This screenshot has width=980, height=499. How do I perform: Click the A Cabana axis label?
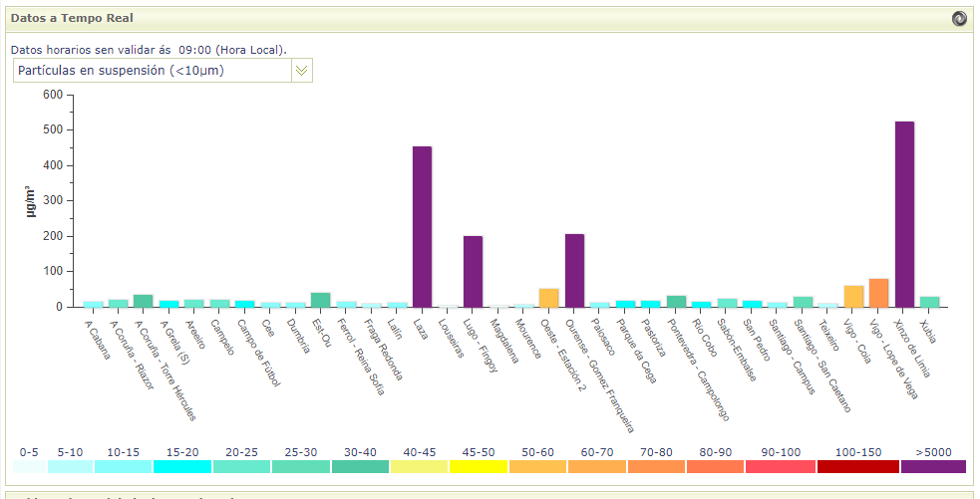[98, 337]
